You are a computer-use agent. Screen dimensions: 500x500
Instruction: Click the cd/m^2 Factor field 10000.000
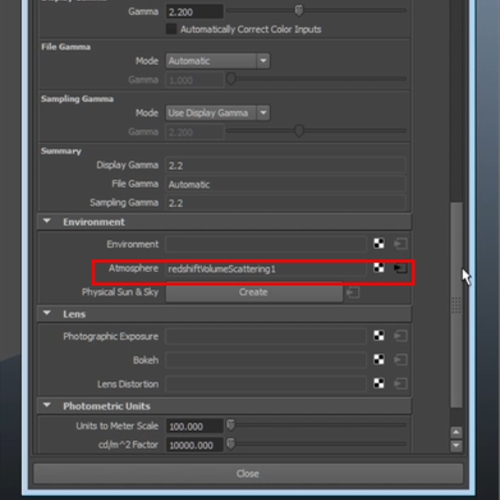click(194, 445)
